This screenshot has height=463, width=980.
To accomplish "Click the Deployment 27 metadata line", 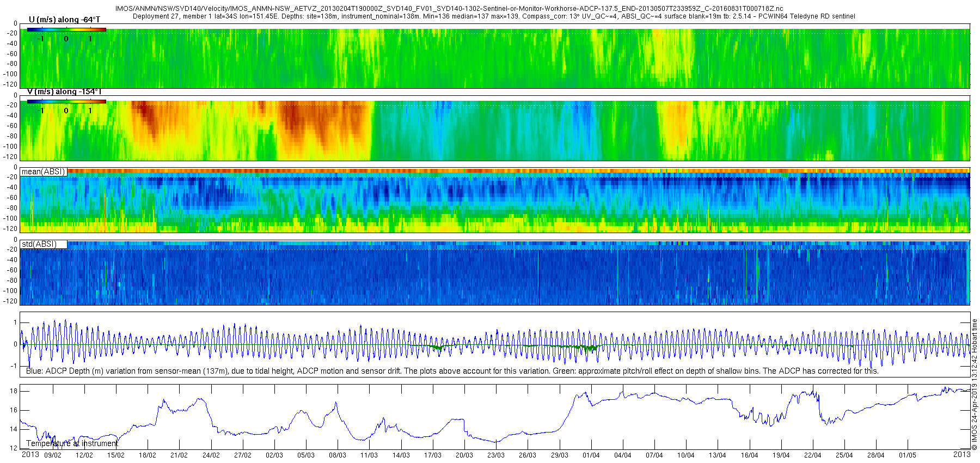I will [x=494, y=16].
